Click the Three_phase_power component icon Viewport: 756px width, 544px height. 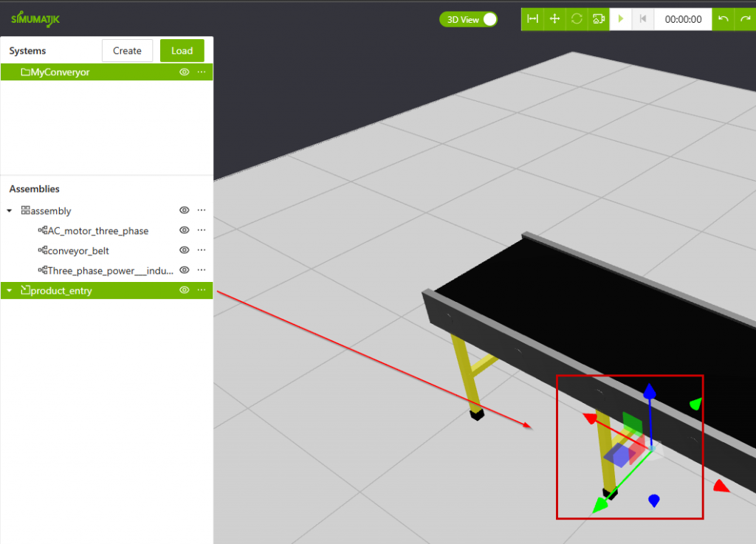click(42, 270)
